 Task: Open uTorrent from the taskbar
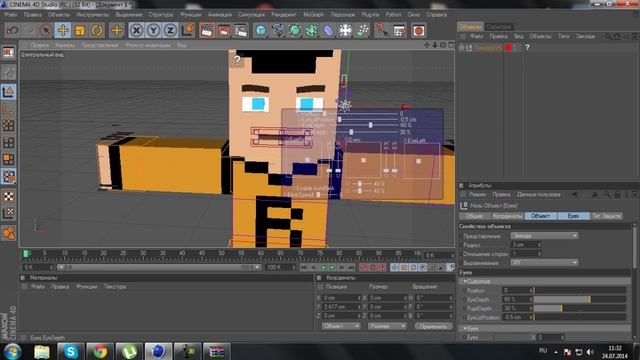(x=129, y=351)
